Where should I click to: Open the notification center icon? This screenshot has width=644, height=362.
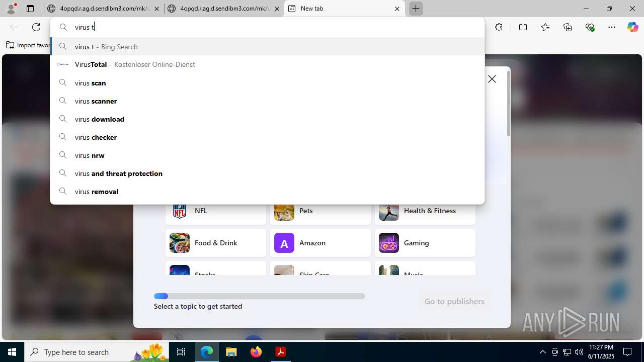(x=627, y=352)
